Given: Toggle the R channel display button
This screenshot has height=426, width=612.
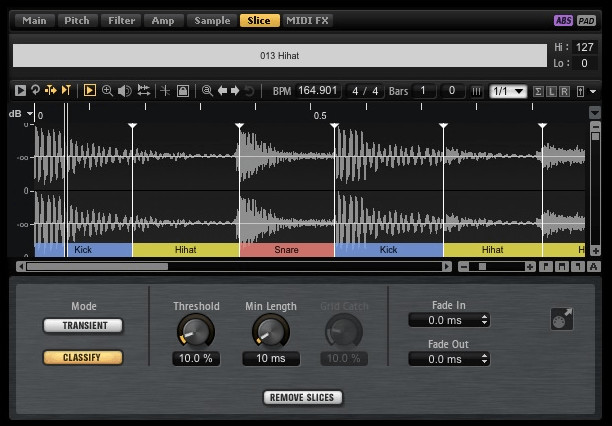Looking at the screenshot, I should pos(564,91).
